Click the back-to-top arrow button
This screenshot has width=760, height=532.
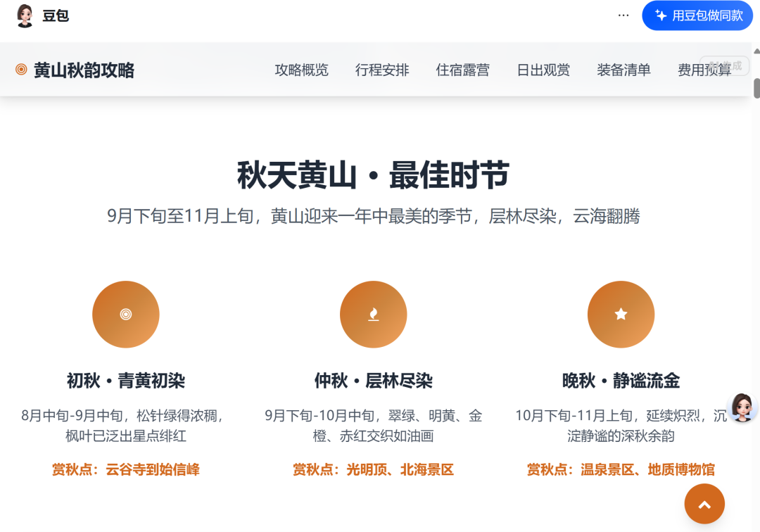tap(704, 504)
